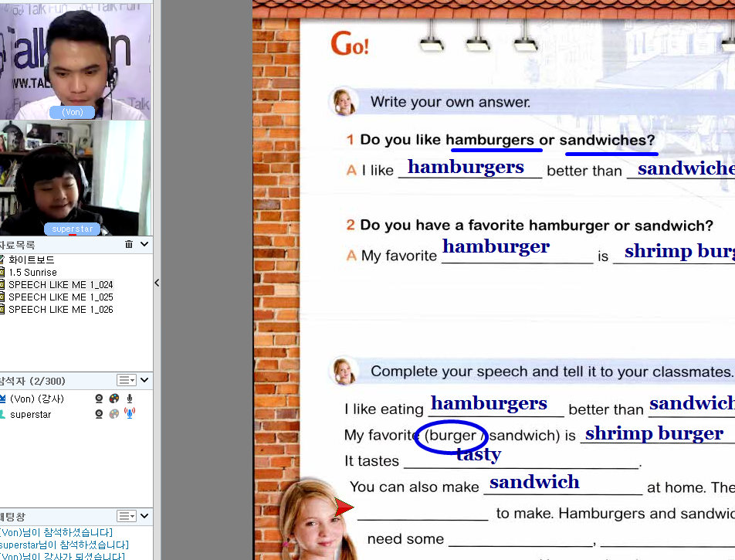Open the chat window options menu

pos(127,516)
